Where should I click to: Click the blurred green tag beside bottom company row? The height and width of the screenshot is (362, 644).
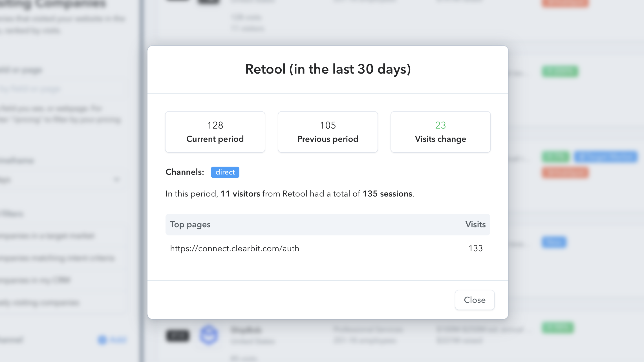tap(558, 328)
